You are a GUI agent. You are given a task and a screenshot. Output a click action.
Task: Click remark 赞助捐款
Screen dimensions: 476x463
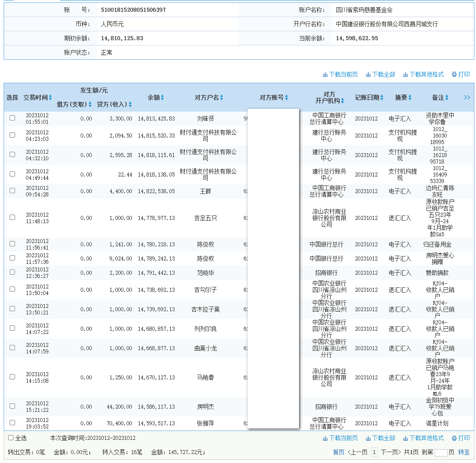coord(437,273)
